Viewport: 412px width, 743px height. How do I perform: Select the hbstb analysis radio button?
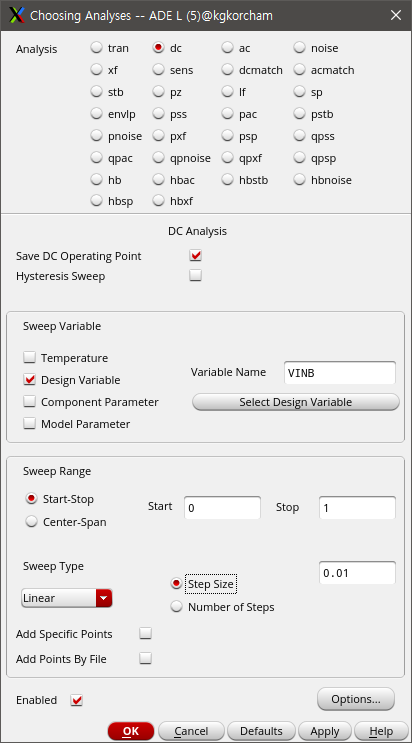coord(228,180)
